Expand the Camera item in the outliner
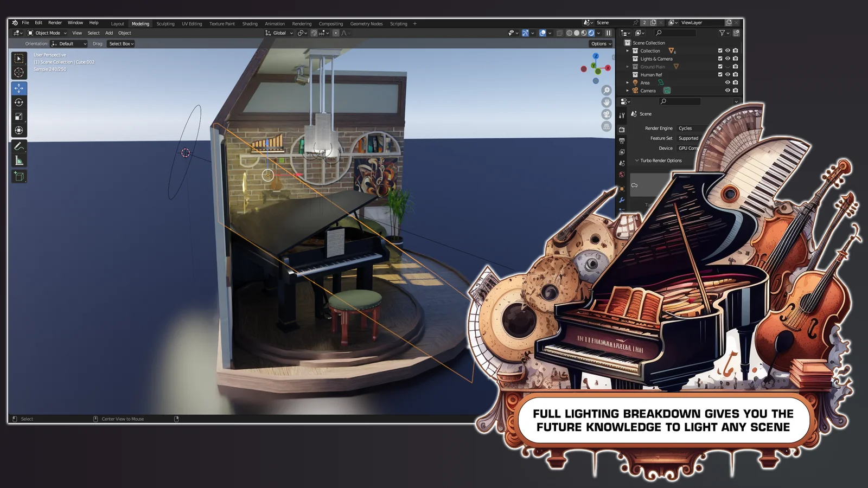 (x=628, y=91)
